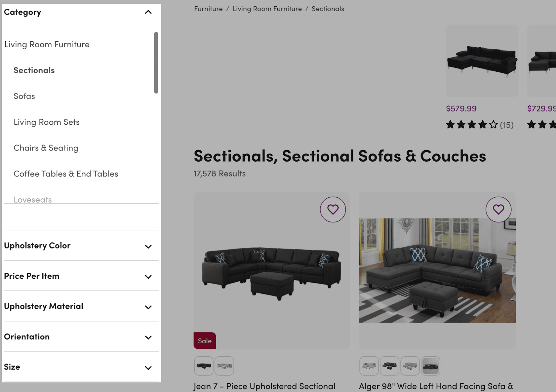
Task: Click the Sale badge on Jean sectional
Action: [x=204, y=341]
